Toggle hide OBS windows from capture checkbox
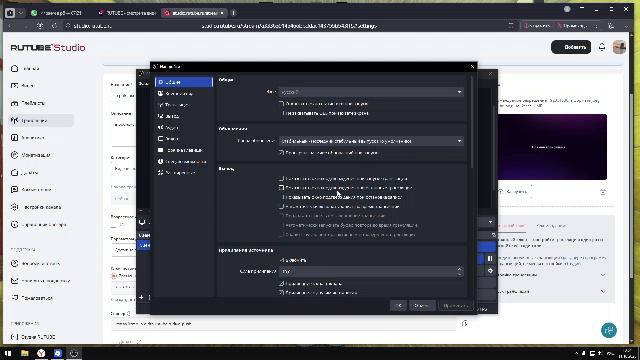Screen dimensions: 640x360 tap(281, 113)
